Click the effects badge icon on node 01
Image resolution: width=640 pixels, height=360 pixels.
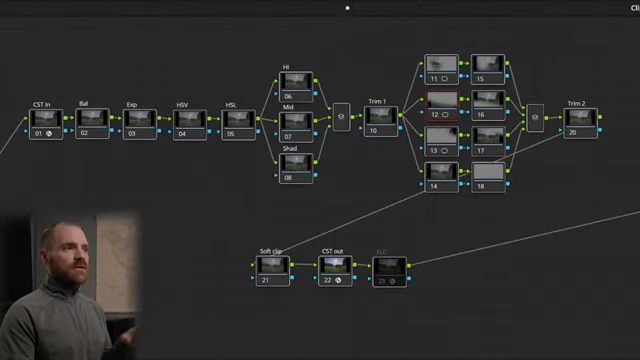point(49,133)
